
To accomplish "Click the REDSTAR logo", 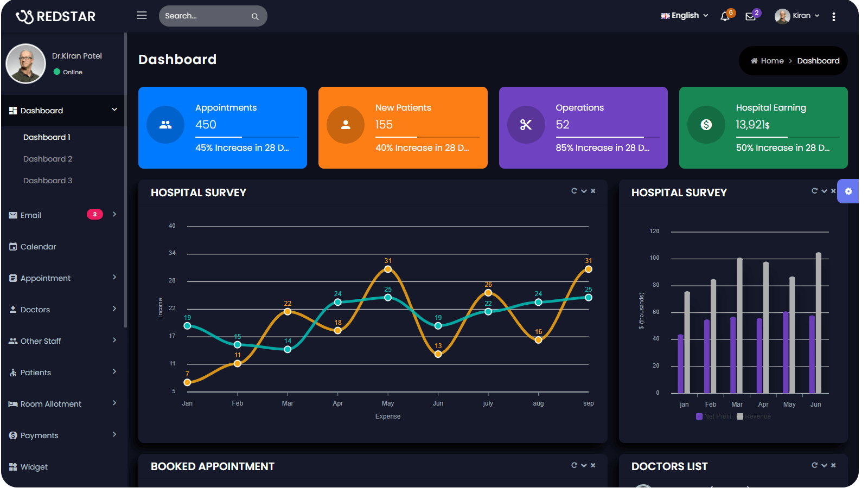I will (x=56, y=16).
